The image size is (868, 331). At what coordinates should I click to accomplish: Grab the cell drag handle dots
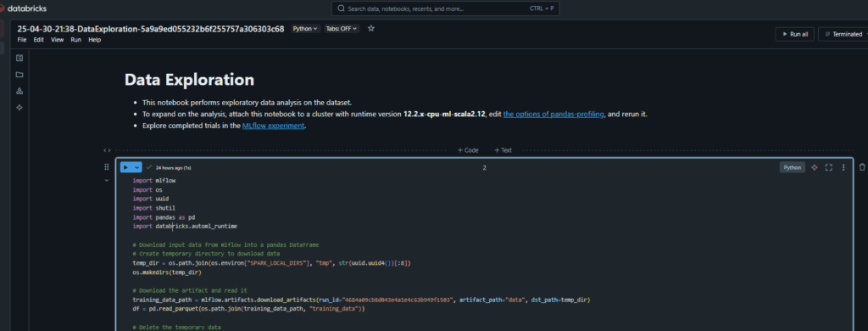tap(107, 167)
